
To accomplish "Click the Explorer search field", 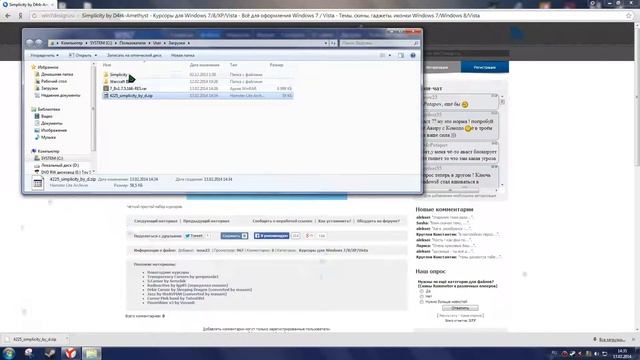I will [380, 43].
